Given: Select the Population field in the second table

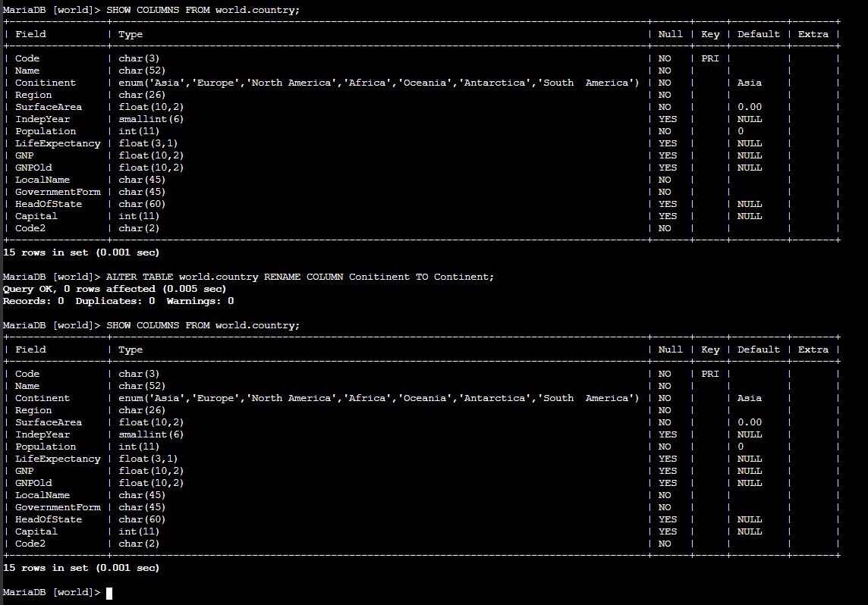Looking at the screenshot, I should point(45,446).
